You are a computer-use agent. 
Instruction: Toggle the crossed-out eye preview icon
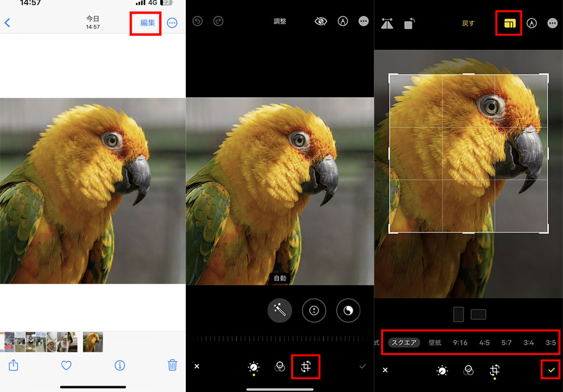pos(320,21)
